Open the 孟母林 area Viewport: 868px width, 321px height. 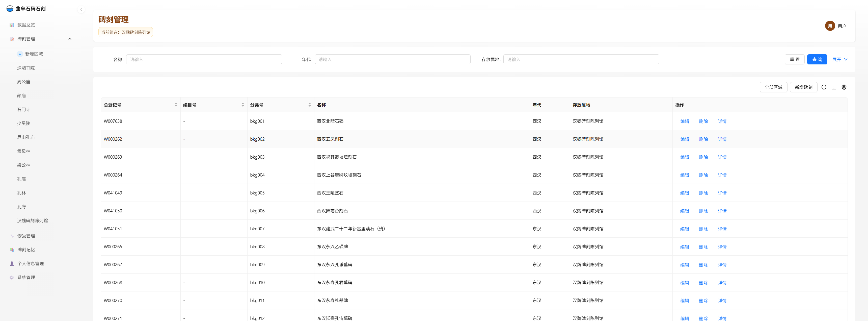tap(23, 151)
